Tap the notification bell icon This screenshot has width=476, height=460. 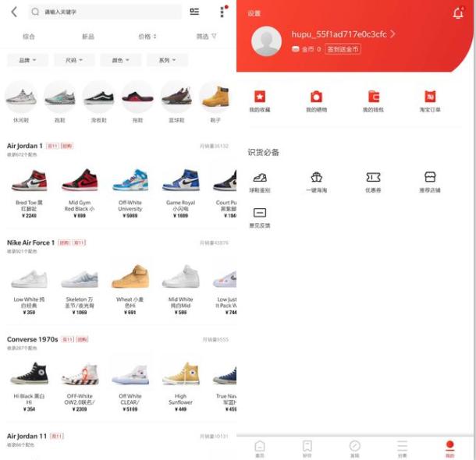[x=458, y=12]
